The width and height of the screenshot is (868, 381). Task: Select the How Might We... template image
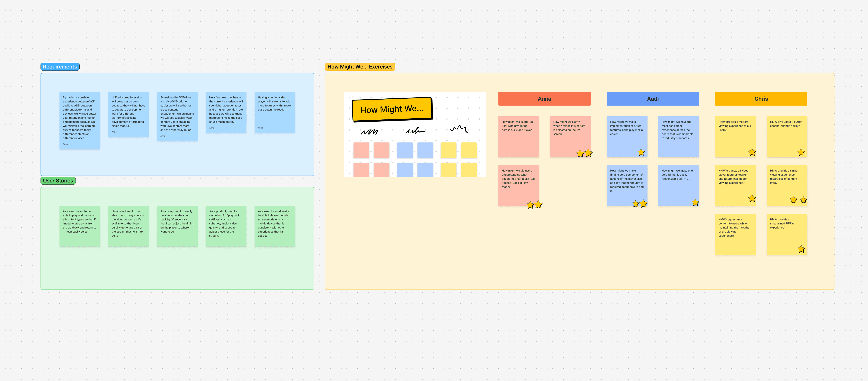pos(415,135)
